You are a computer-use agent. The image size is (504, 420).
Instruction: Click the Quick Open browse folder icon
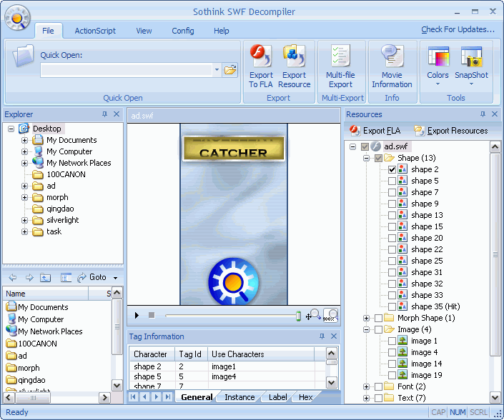pos(230,70)
